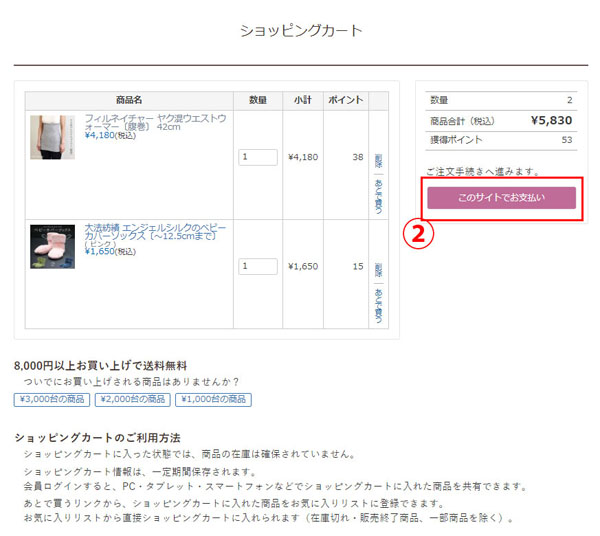Focus quantity field for the baby socks
600x536 pixels.
[258, 267]
